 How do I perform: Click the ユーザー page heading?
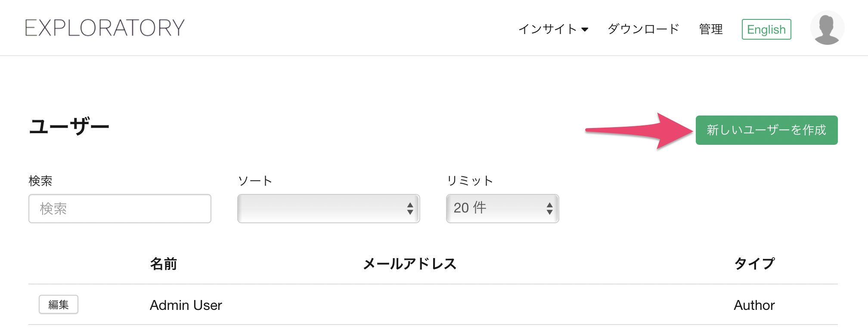tap(69, 127)
